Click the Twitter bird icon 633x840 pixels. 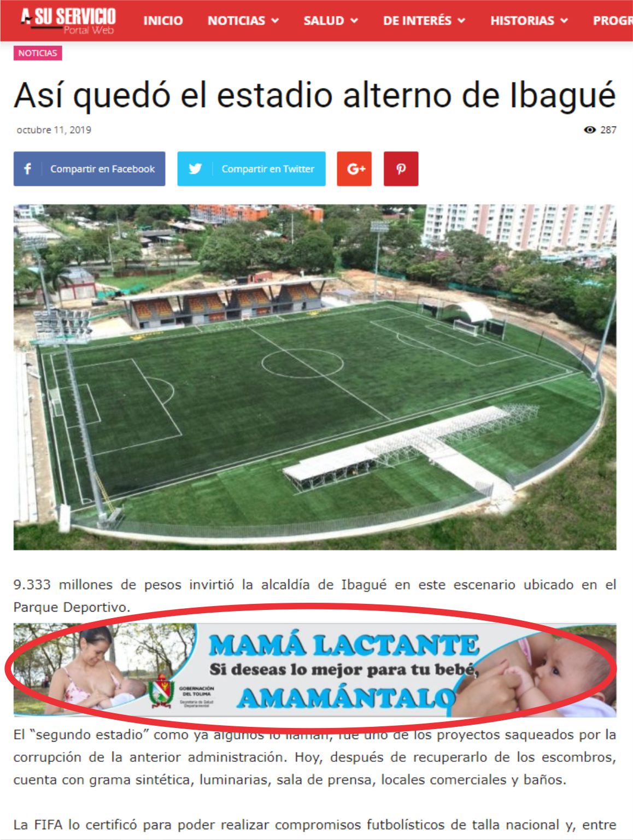[x=195, y=169]
